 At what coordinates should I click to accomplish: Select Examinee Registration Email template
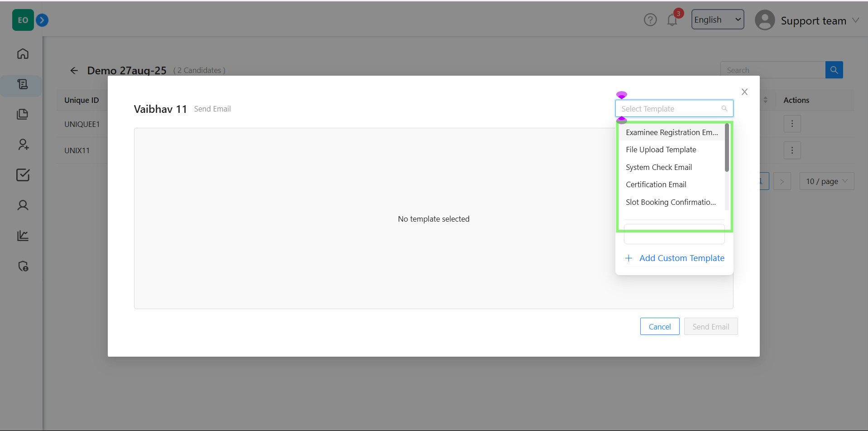(671, 132)
